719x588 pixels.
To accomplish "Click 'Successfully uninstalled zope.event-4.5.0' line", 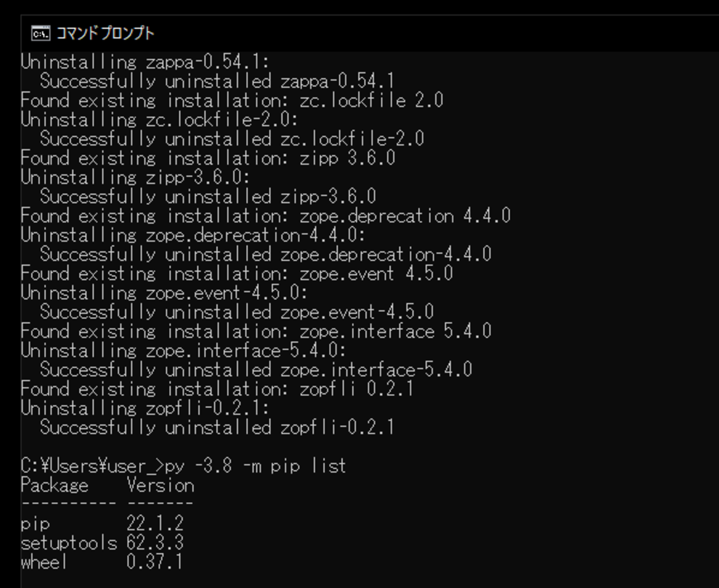I will click(237, 312).
